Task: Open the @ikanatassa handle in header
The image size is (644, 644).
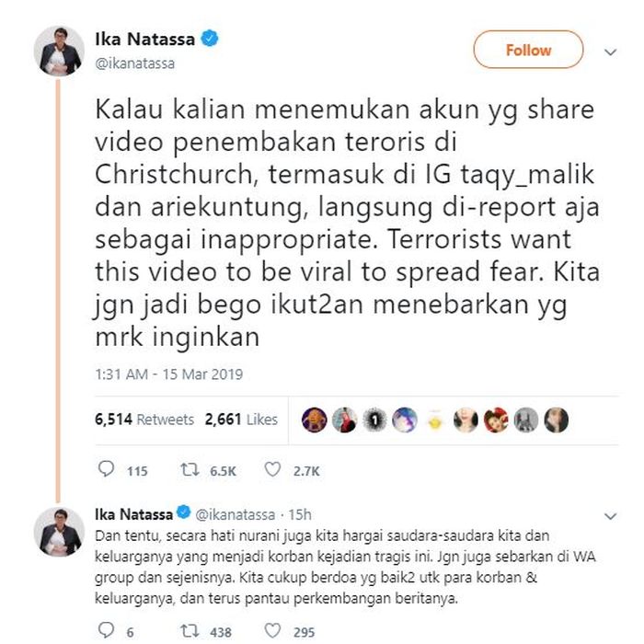Action: pos(134,63)
